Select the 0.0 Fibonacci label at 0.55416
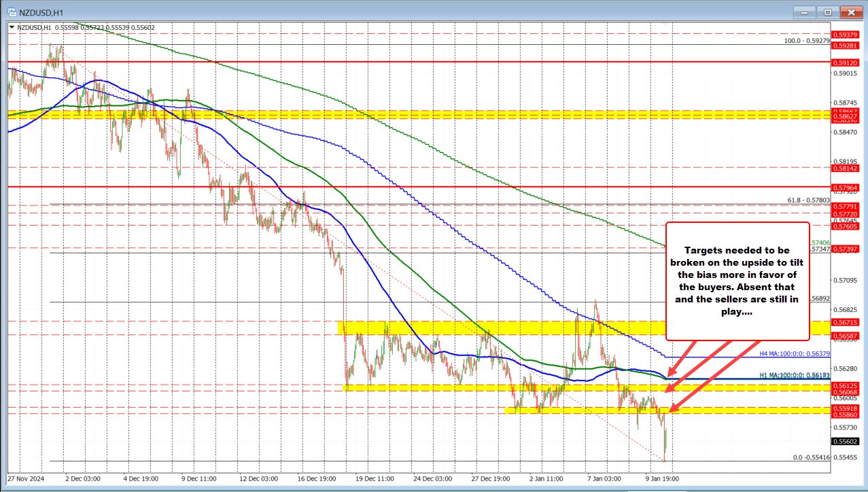The width and height of the screenshot is (868, 492). point(811,458)
